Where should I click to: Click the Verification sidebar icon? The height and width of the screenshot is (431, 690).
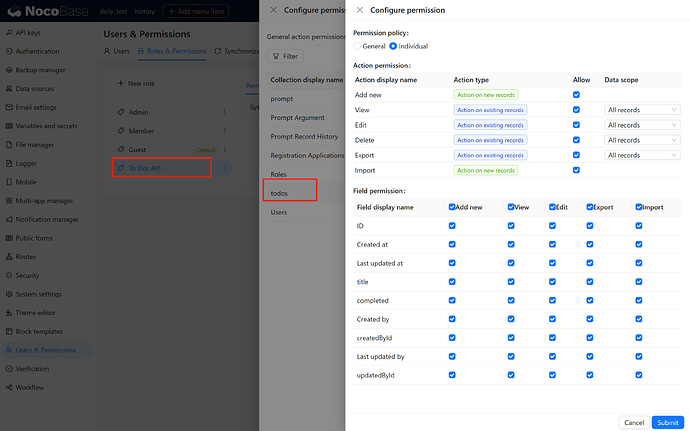click(x=9, y=368)
